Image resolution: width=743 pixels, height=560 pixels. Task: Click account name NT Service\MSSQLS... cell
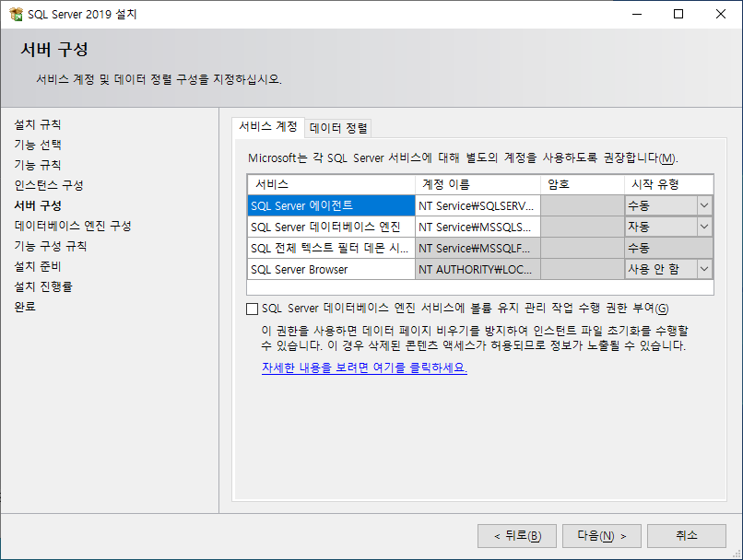[x=478, y=227]
